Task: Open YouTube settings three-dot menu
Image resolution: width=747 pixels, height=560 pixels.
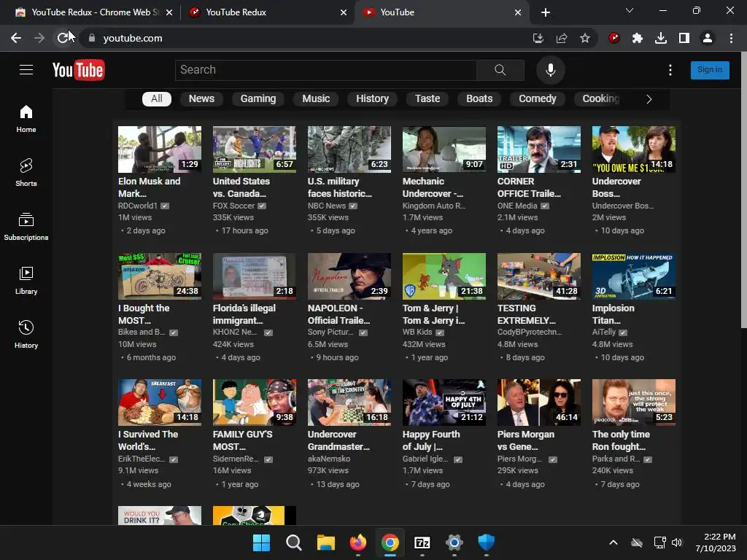Action: 670,70
